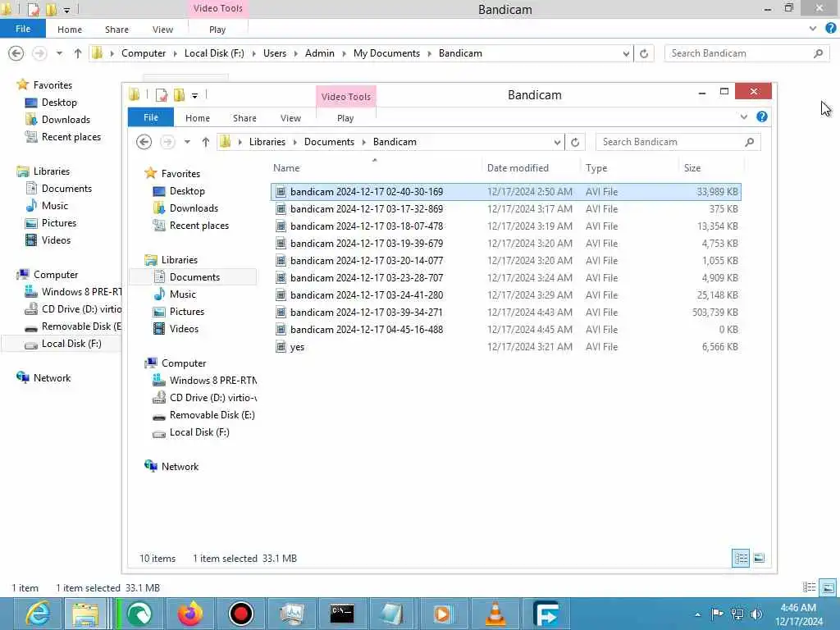
Task: Customize Quick Access Toolbar dropdown, front window
Action: click(x=194, y=96)
